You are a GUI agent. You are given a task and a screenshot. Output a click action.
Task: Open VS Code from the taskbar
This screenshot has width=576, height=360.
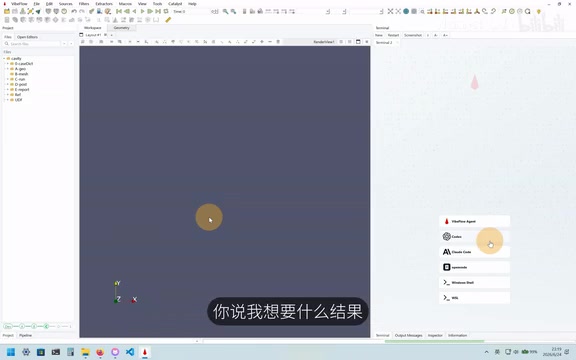[130, 352]
